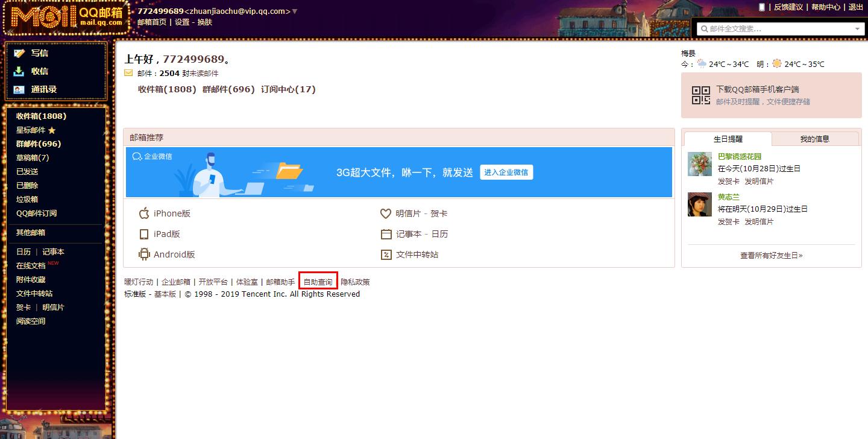The width and height of the screenshot is (868, 439).
Task: Click the file transfer station (文件中转站) icon
Action: tap(386, 254)
